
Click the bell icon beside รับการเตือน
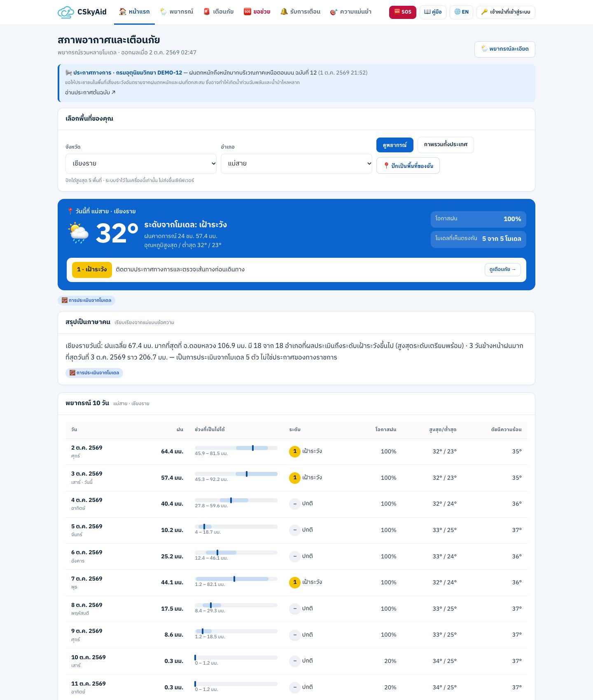click(284, 12)
